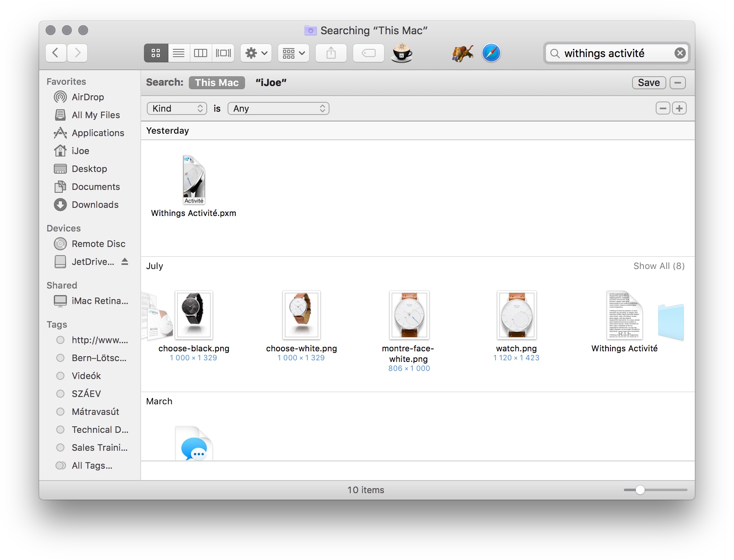The height and width of the screenshot is (560, 734).
Task: Open Documents in the sidebar
Action: [96, 187]
